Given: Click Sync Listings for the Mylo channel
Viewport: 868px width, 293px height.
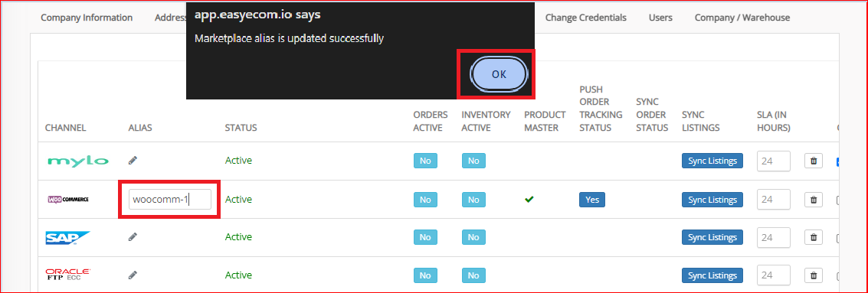Looking at the screenshot, I should (712, 161).
